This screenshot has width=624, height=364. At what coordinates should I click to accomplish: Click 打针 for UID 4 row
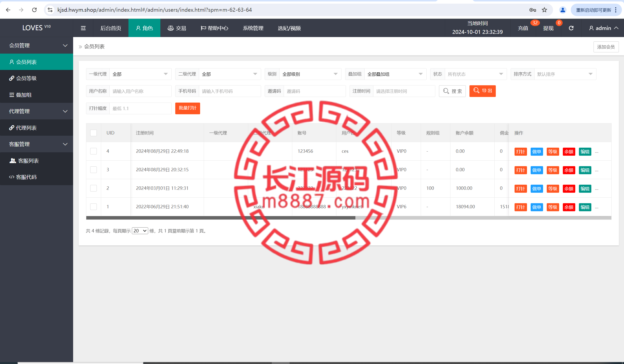[520, 152]
